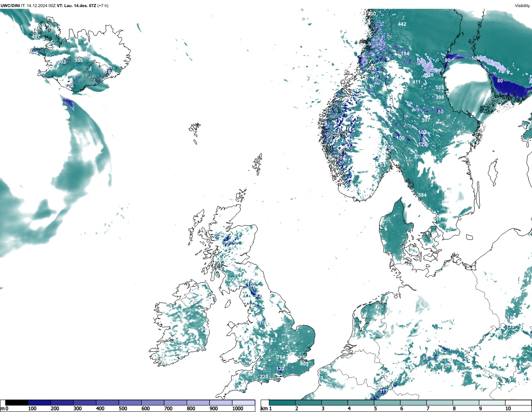Click the '407' value over northwest Iceland
The width and height of the screenshot is (532, 412).
36,37
